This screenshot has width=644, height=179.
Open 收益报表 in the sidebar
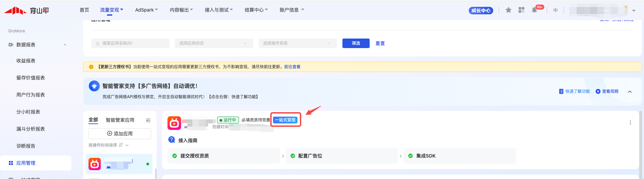pyautogui.click(x=26, y=61)
